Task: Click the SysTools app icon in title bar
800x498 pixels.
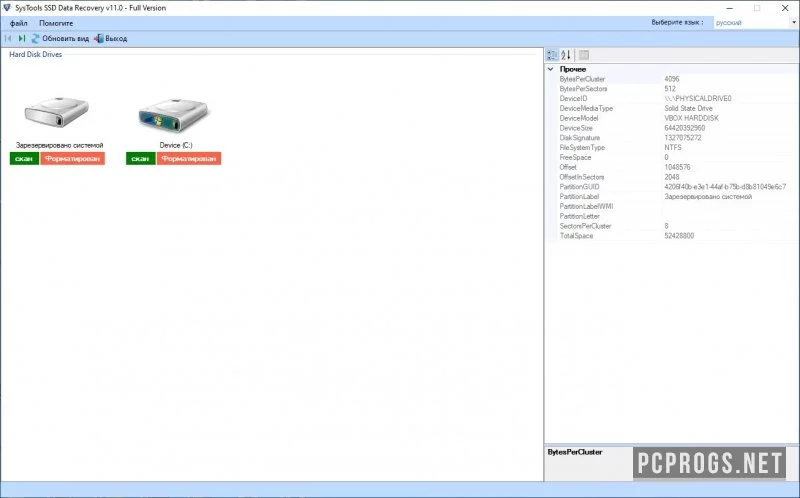Action: pyautogui.click(x=7, y=8)
